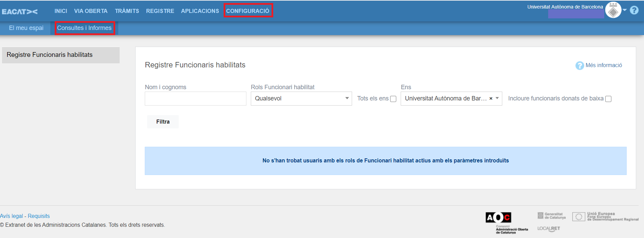Image resolution: width=644 pixels, height=238 pixels.
Task: Open the CONFIGURACIÓ menu
Action: (x=248, y=11)
